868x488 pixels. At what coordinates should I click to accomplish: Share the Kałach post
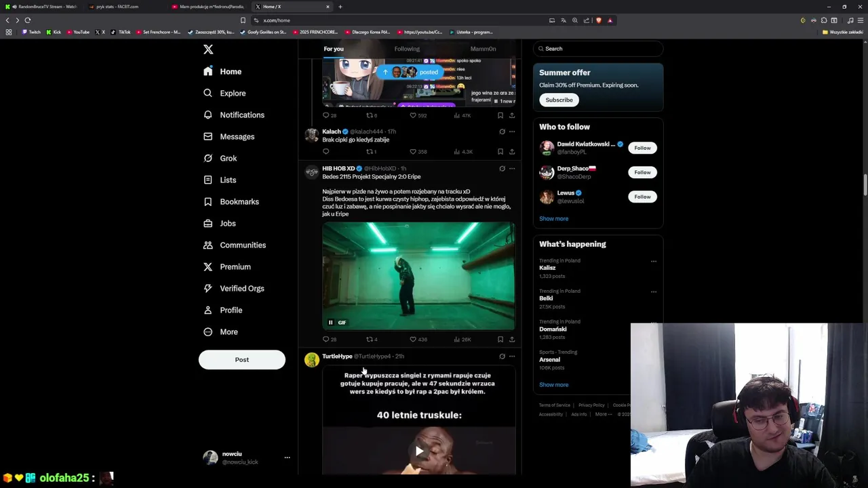(x=512, y=152)
